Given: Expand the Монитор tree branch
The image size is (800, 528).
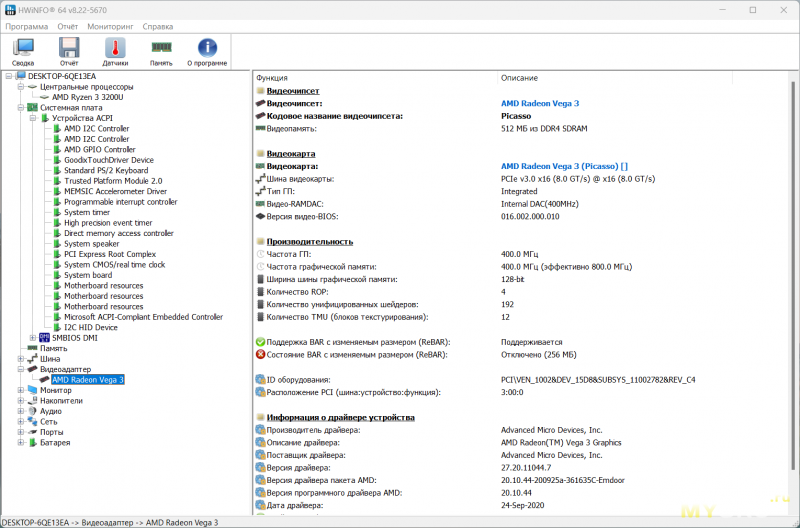Looking at the screenshot, I should click(20, 390).
